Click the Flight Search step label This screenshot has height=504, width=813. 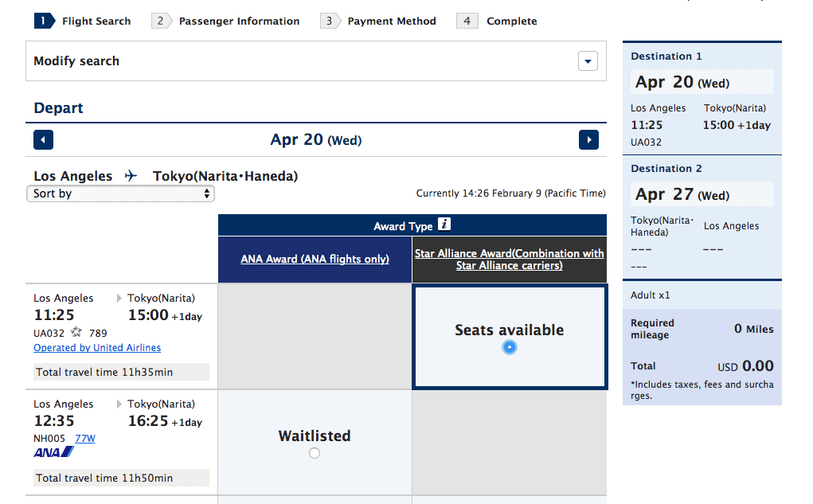96,21
